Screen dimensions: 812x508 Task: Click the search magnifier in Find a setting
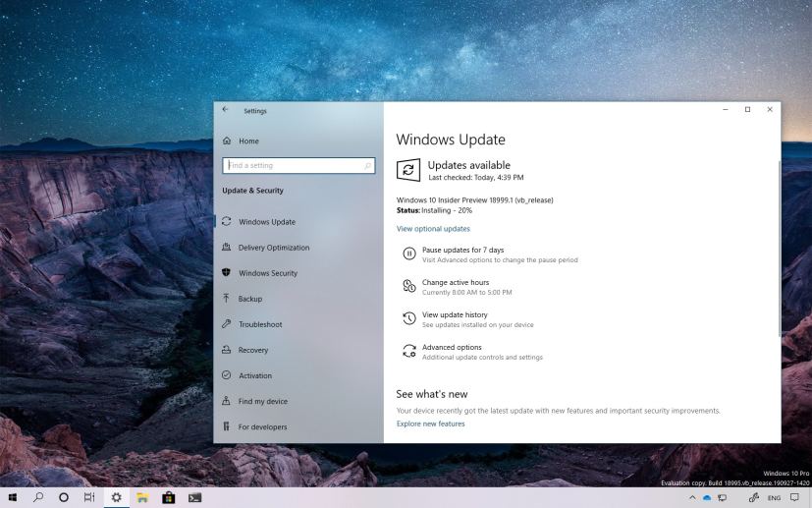(x=367, y=166)
